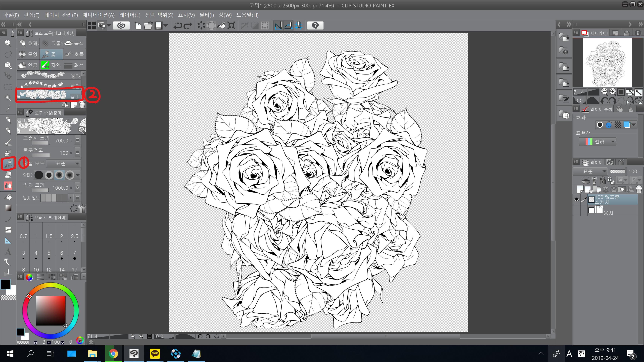Hide the 스케치 layer with eye icon
The width and height of the screenshot is (644, 362).
click(577, 200)
